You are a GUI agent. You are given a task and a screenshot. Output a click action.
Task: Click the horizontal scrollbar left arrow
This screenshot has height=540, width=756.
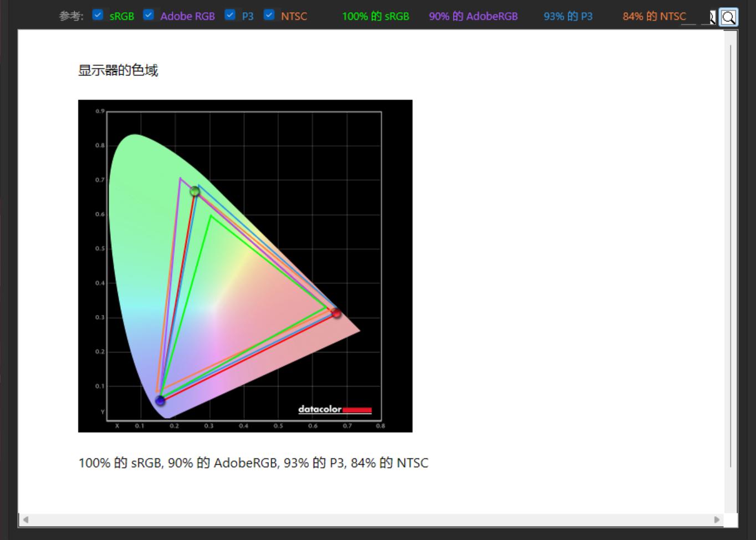tap(25, 519)
